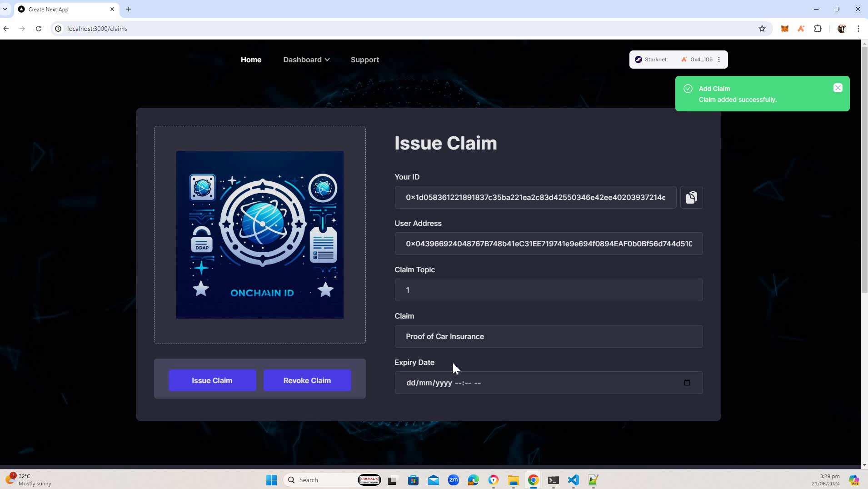This screenshot has height=489, width=868.
Task: Close the Create Next App tab
Action: 112,9
